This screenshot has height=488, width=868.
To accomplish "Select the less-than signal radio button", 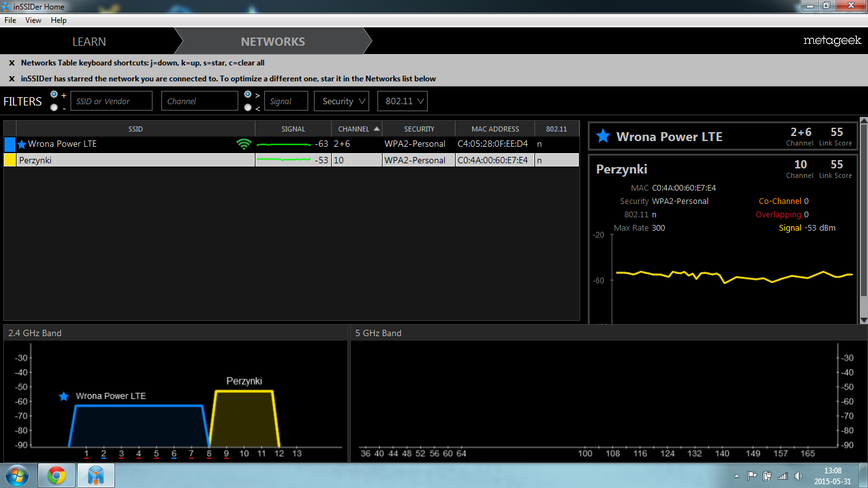I will 248,107.
